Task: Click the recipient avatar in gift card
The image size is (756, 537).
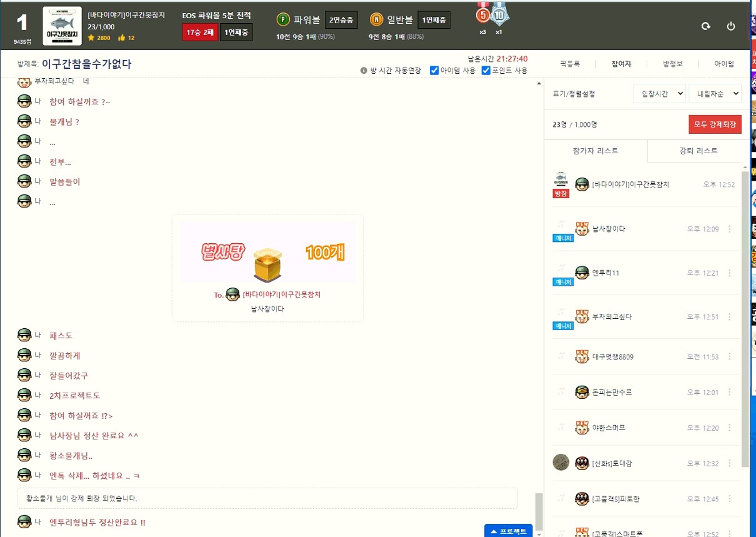Action: point(233,294)
